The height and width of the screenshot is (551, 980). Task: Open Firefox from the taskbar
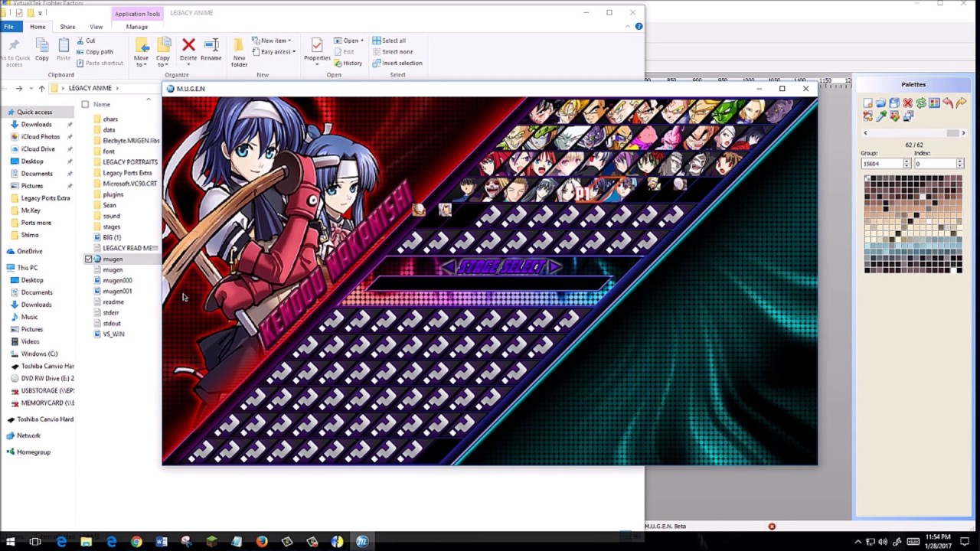coord(262,542)
